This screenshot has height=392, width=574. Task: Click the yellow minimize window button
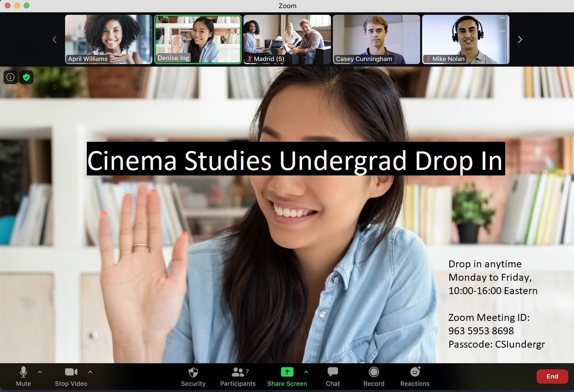(17, 6)
